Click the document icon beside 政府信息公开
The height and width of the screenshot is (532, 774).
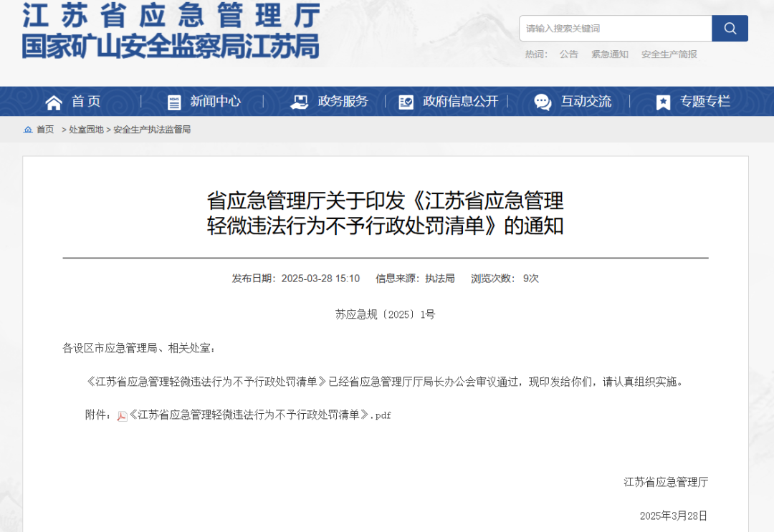tap(406, 101)
